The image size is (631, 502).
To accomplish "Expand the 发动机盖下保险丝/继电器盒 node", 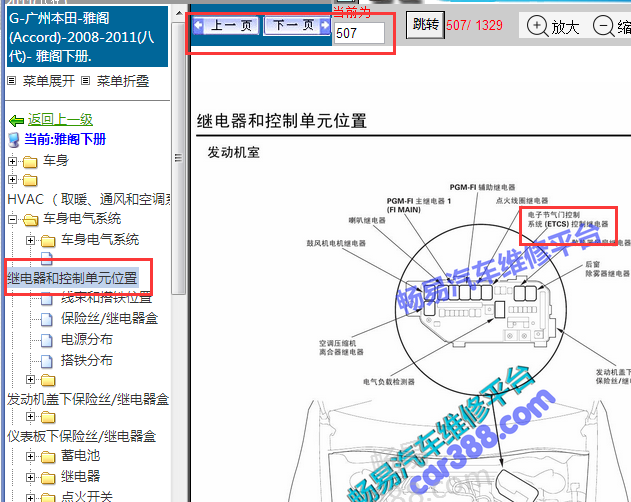I will (30, 379).
